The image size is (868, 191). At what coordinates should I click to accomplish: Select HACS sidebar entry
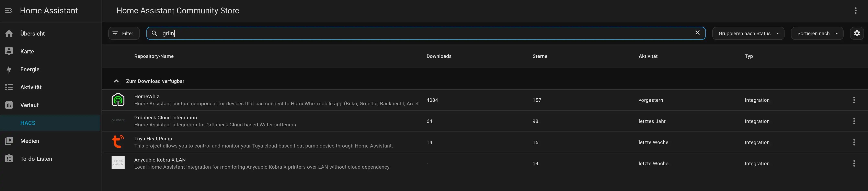tap(50, 123)
